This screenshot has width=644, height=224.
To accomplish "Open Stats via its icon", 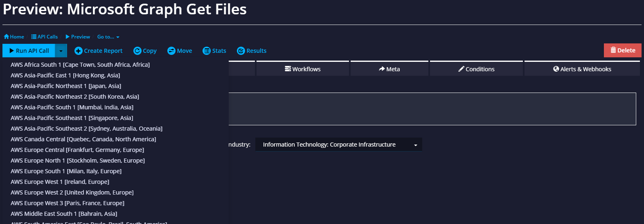I will click(207, 51).
